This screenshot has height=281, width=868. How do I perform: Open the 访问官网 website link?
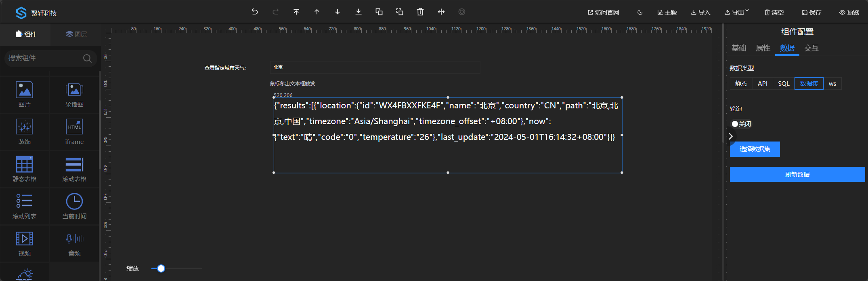point(604,13)
